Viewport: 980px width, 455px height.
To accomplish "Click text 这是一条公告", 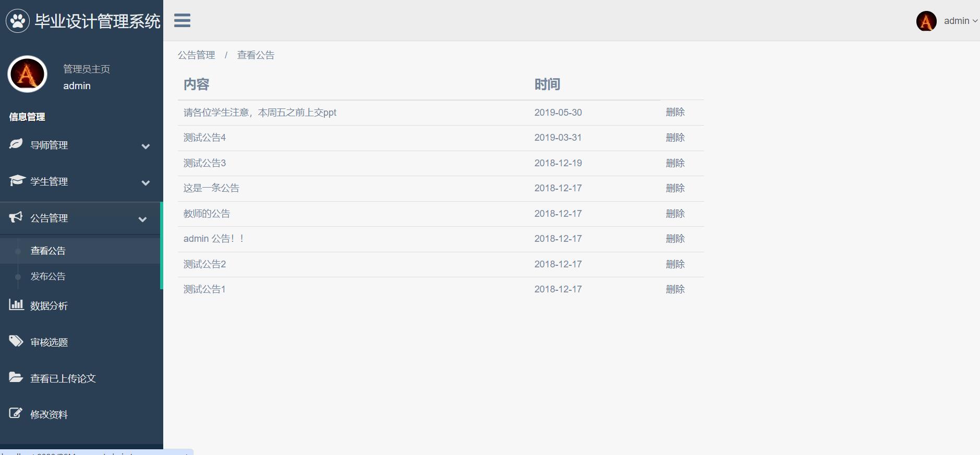I will click(211, 188).
